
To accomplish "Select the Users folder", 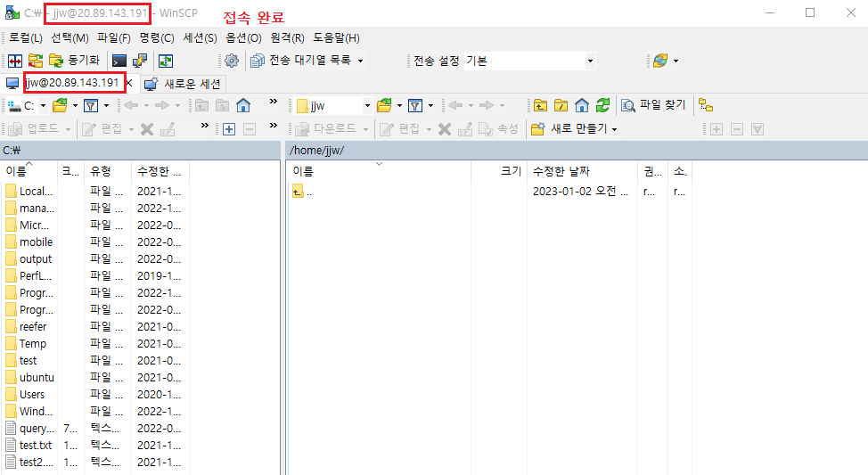I will [25, 395].
